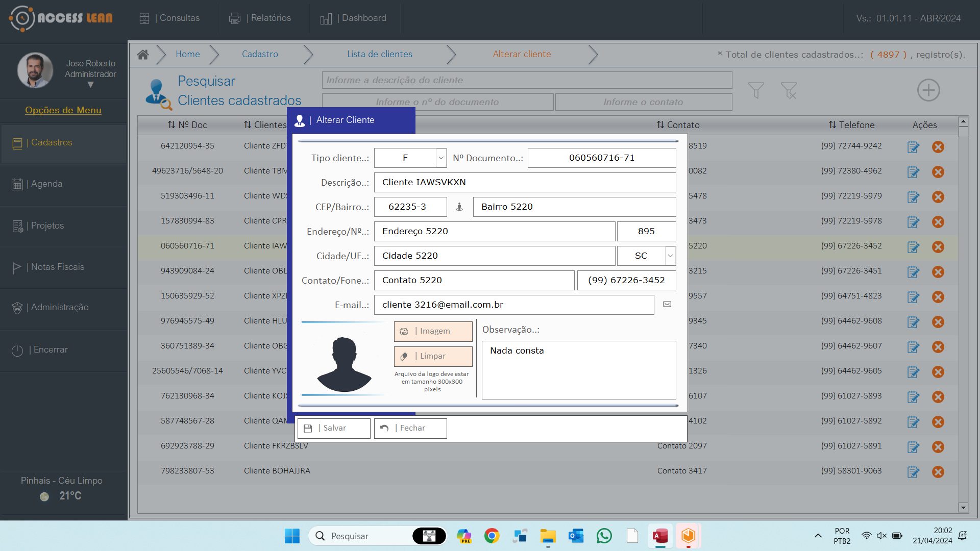Image resolution: width=980 pixels, height=551 pixels.
Task: Click the clear filter funnel icon
Action: (x=789, y=90)
